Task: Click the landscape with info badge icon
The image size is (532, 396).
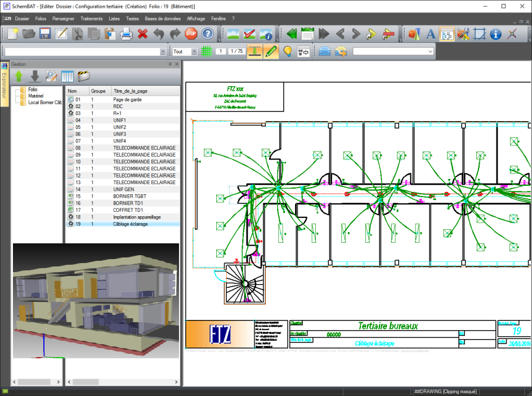Action: tap(266, 34)
